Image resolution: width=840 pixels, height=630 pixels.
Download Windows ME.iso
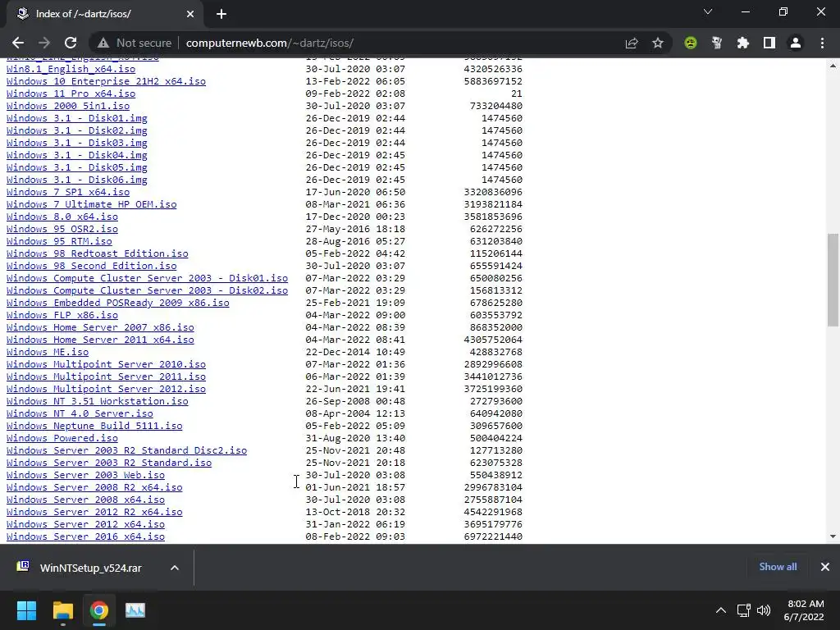coord(48,353)
